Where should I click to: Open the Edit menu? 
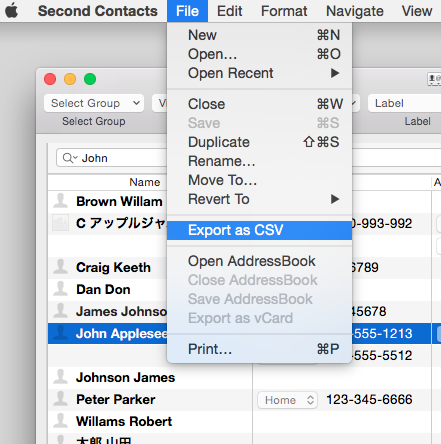coord(229,11)
